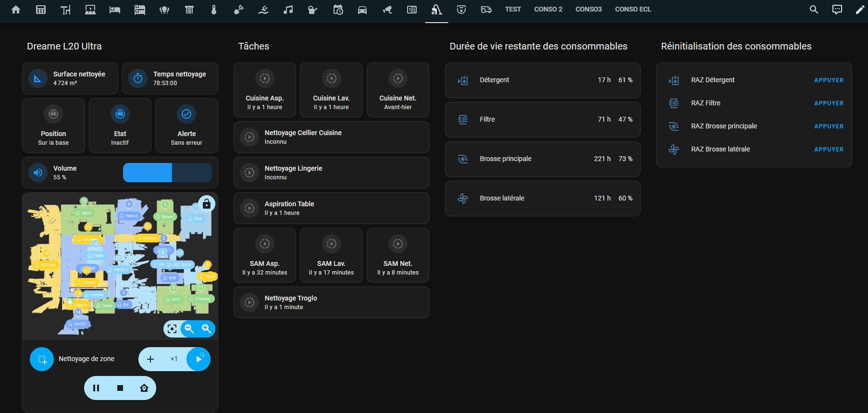This screenshot has height=413, width=868.
Task: Open the assistant chat icon
Action: pos(837,10)
